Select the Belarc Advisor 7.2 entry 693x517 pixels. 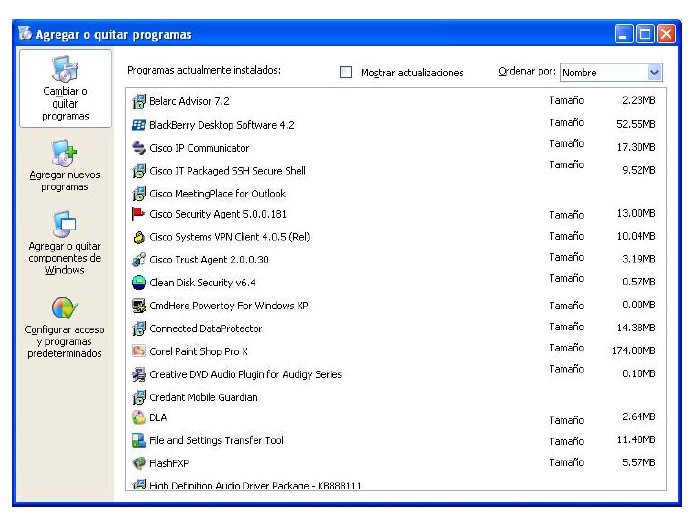(x=189, y=101)
